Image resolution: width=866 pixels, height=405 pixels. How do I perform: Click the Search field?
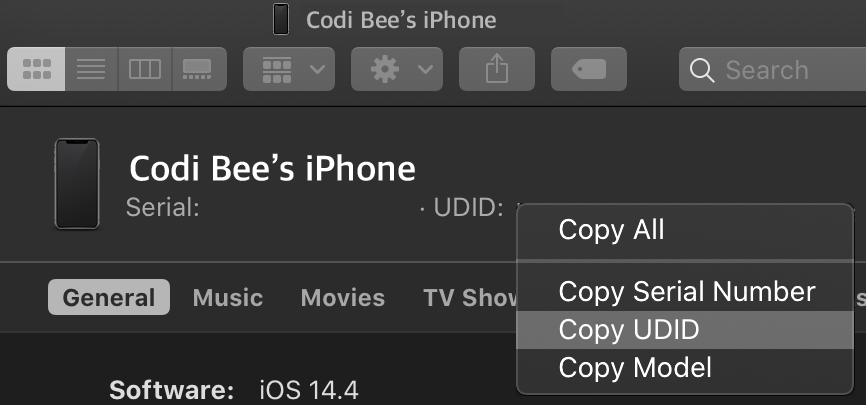point(780,70)
